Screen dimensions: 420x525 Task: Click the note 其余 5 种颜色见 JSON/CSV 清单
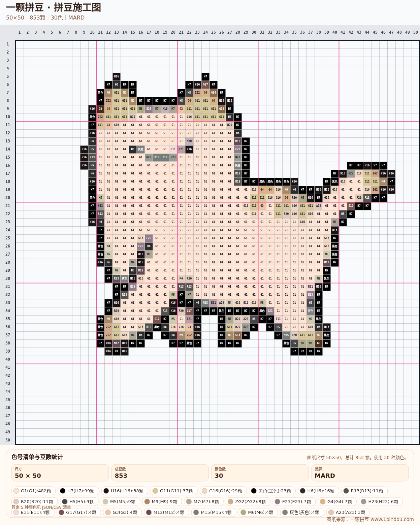41,507
